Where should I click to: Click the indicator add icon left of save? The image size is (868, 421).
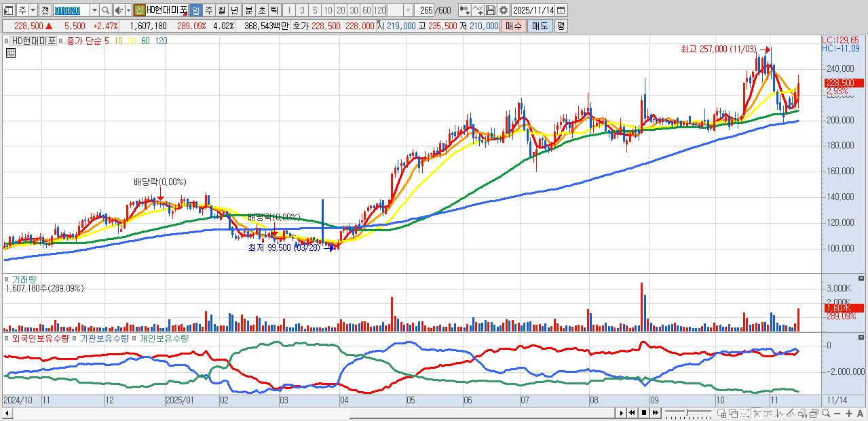point(478,10)
